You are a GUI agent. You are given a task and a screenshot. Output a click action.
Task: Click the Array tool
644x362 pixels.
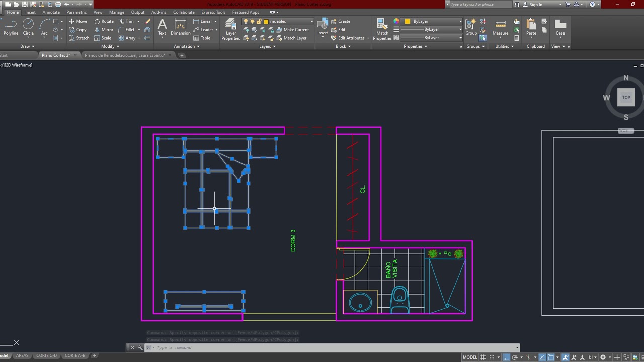point(127,38)
